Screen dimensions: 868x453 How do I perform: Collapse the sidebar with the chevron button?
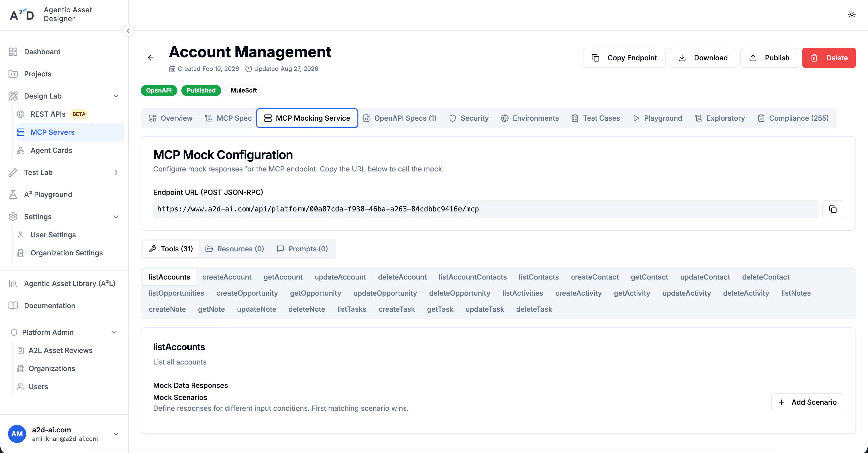click(x=128, y=31)
